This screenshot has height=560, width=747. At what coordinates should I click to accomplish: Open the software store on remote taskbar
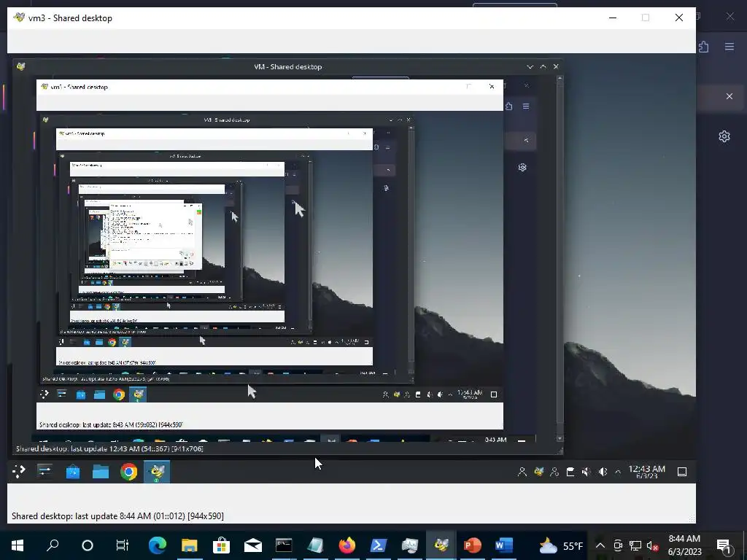73,472
